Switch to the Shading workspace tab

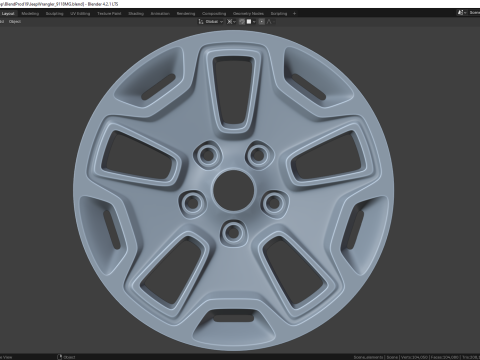[x=136, y=14]
